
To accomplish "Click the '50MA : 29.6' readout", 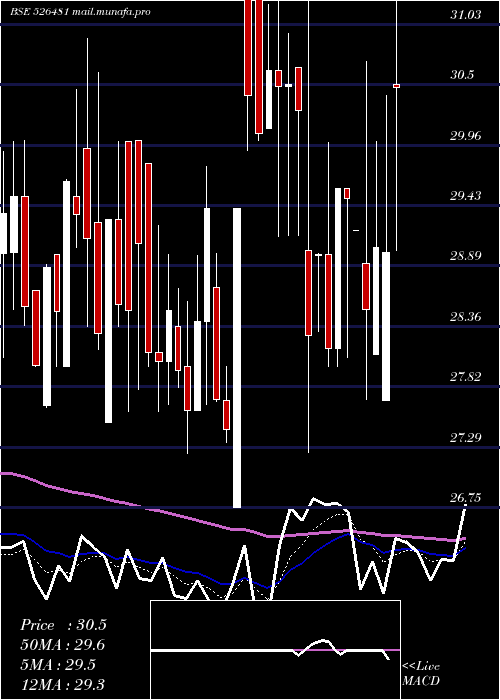I will [63, 645].
